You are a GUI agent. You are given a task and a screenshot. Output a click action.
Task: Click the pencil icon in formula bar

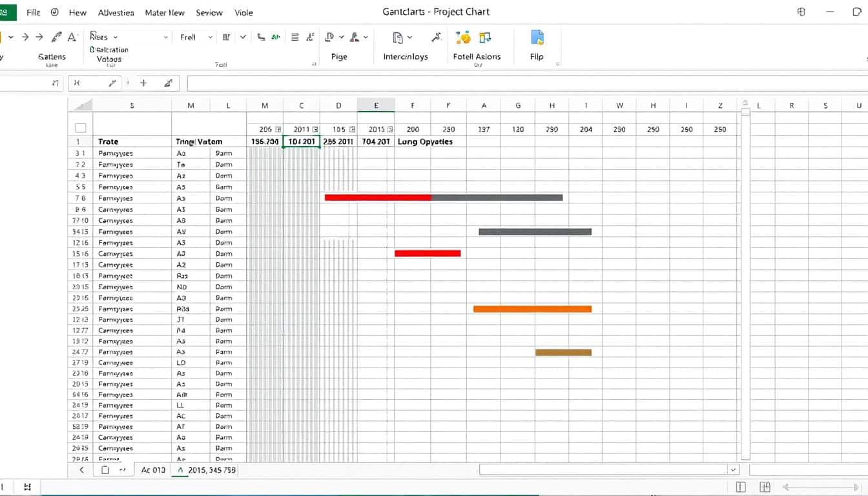coord(112,83)
